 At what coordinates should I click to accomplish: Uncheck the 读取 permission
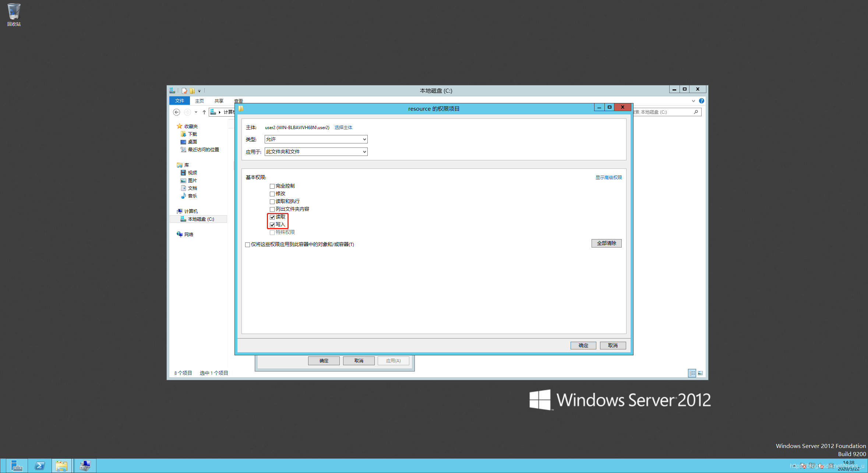pos(272,217)
